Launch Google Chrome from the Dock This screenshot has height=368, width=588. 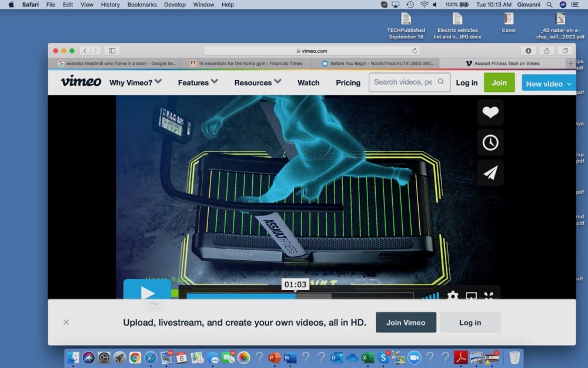pyautogui.click(x=135, y=357)
